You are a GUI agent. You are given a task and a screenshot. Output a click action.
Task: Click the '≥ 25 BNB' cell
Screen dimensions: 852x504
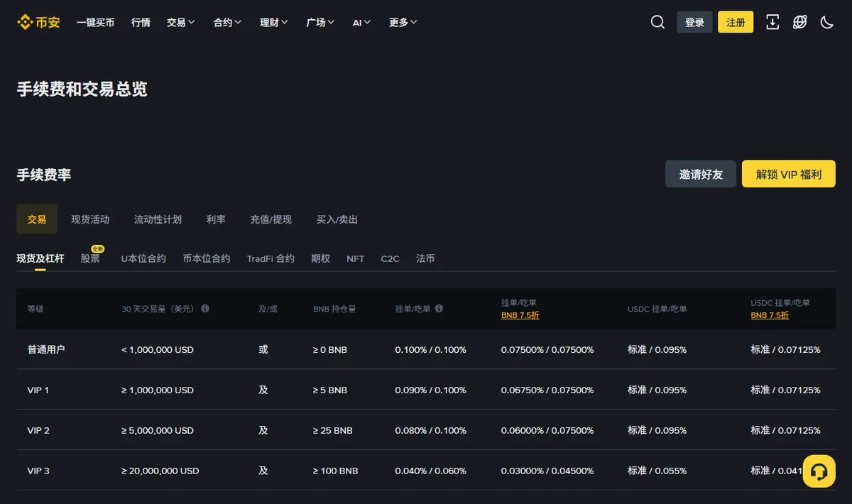tap(333, 430)
